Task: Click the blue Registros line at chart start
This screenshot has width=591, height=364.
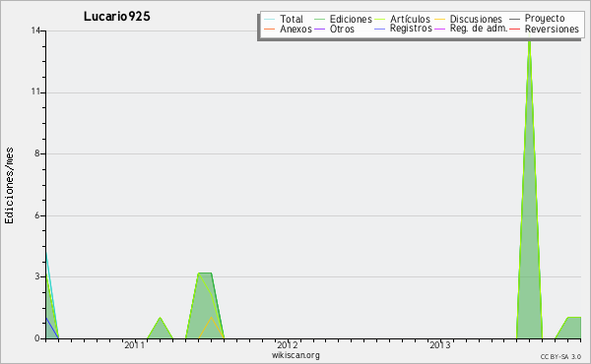Action: coord(52,328)
